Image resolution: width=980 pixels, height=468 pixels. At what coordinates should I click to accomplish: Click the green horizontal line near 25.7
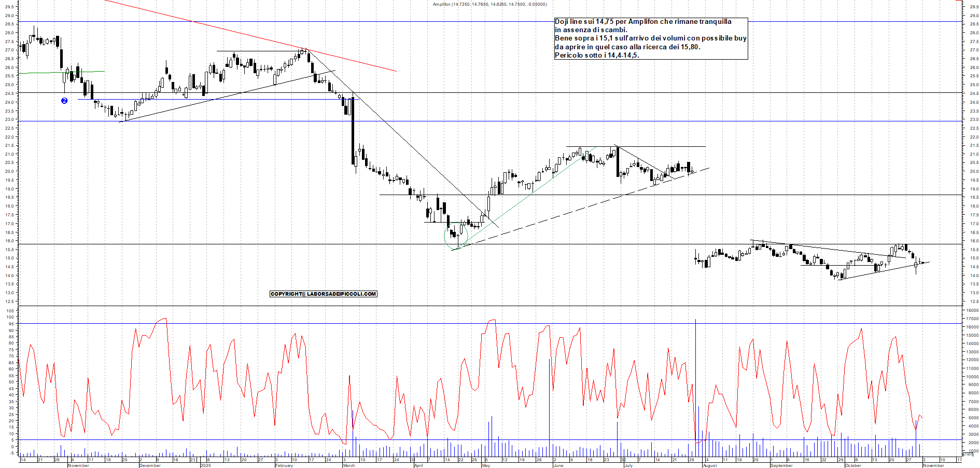tap(52, 73)
